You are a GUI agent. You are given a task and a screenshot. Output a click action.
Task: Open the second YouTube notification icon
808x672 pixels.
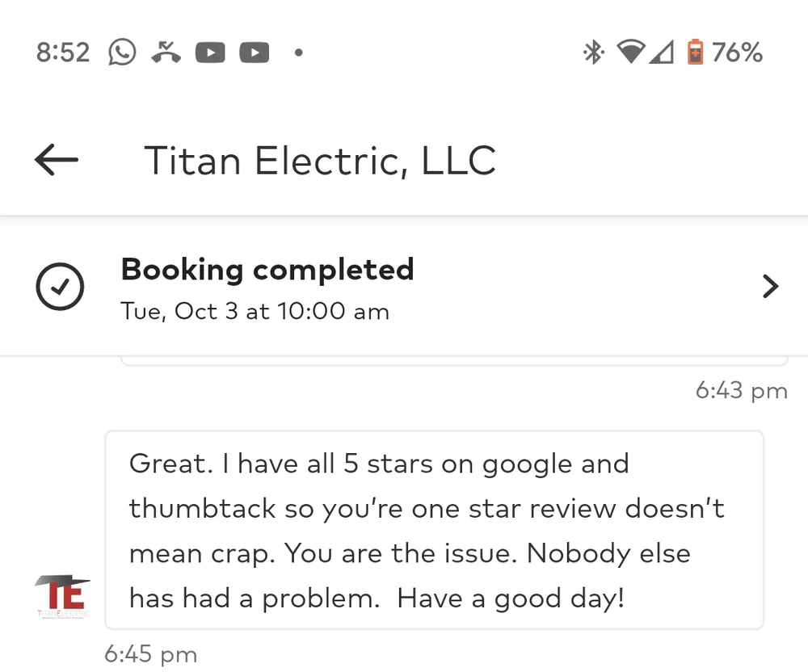click(x=254, y=52)
